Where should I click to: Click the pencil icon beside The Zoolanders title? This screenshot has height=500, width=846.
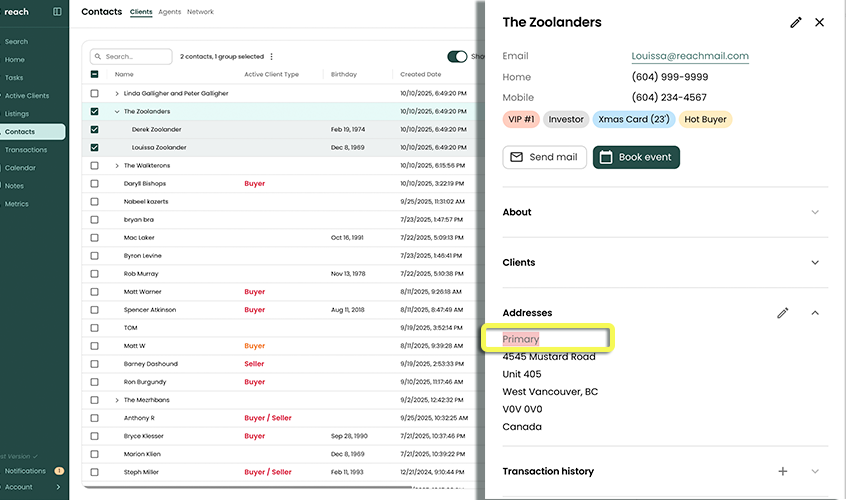pos(795,22)
